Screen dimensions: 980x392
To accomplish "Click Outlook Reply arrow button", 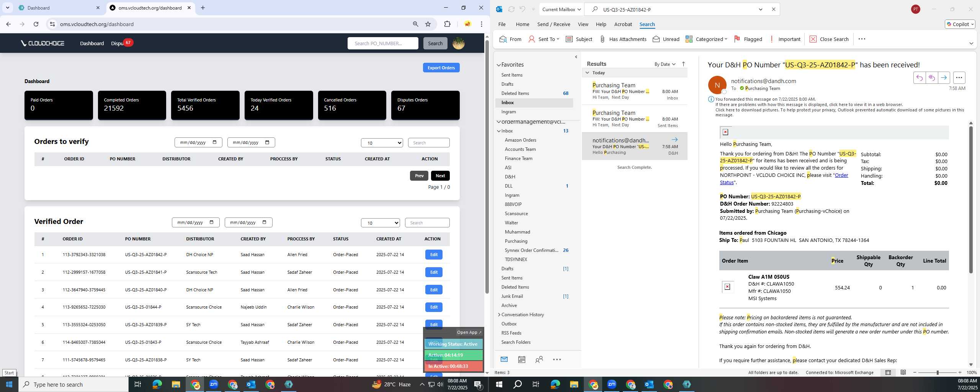I will pyautogui.click(x=919, y=78).
